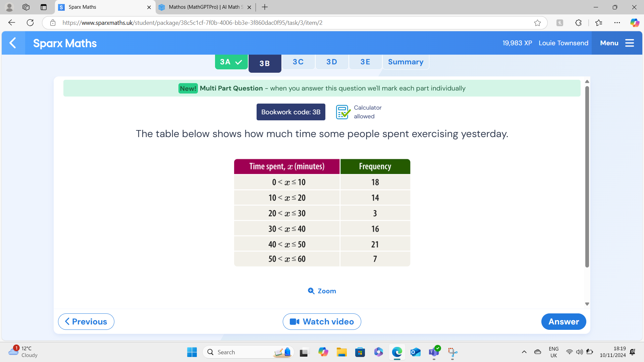Open the Windows Start menu

tap(192, 352)
